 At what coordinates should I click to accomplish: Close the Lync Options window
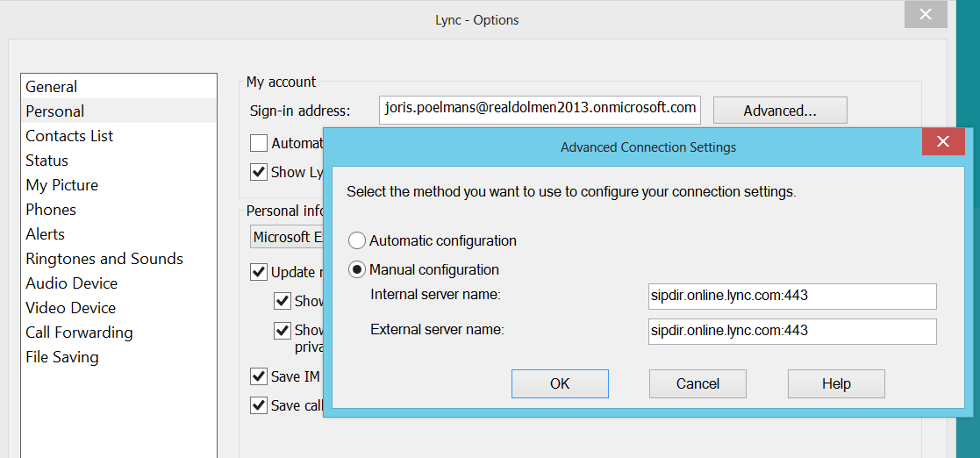pyautogui.click(x=926, y=14)
